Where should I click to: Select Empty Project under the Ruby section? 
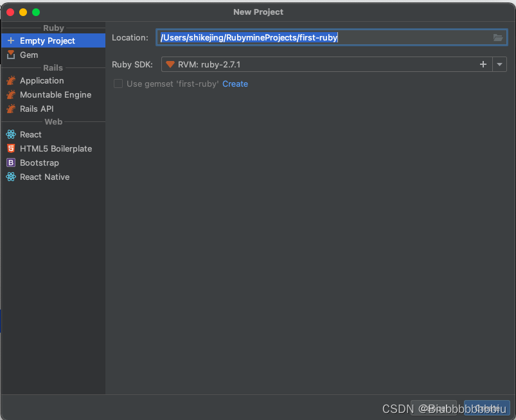45,40
